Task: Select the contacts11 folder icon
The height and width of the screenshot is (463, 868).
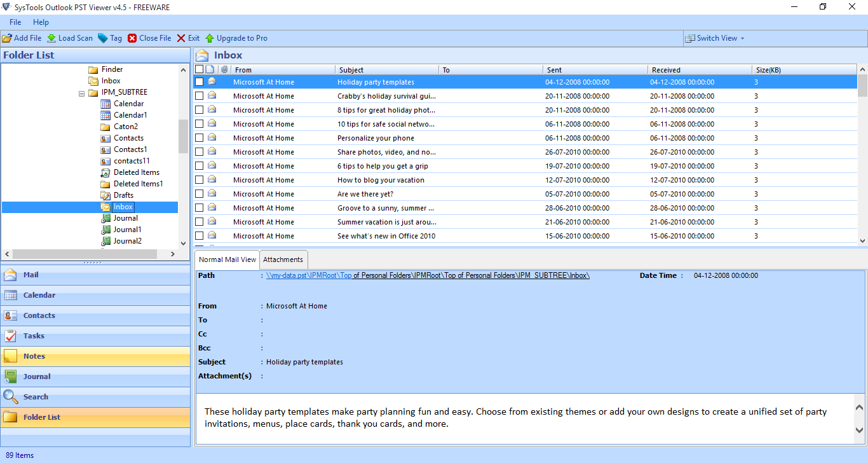Action: click(105, 161)
